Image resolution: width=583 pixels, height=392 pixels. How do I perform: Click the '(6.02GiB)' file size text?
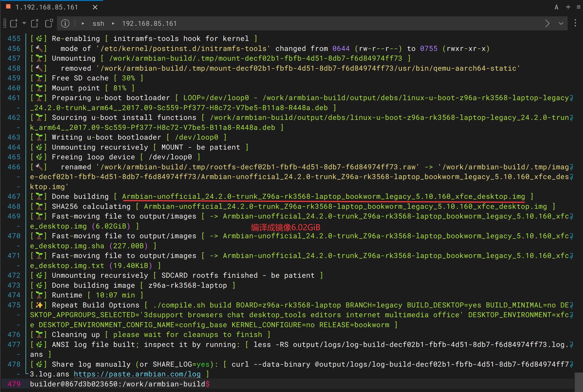click(111, 226)
